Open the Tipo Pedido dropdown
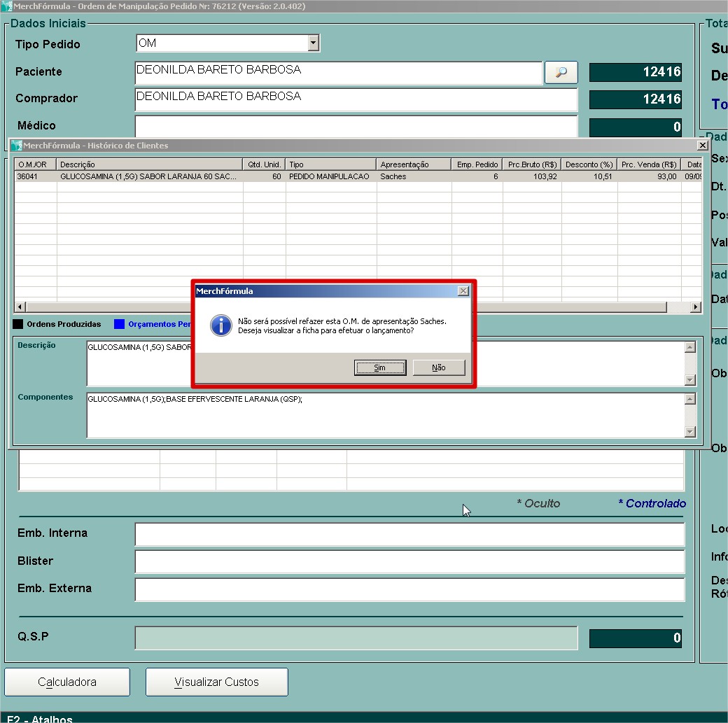Screen dimensions: 728x723 point(313,43)
